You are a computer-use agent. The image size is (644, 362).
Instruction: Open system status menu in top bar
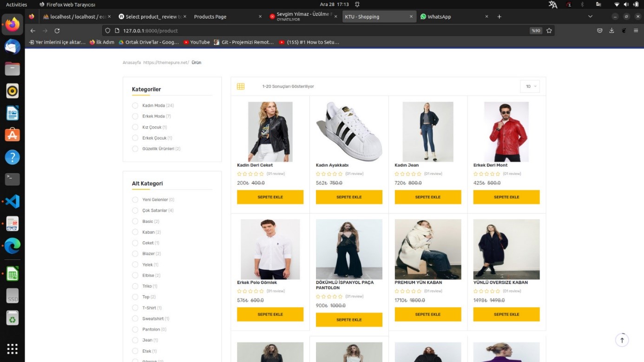coord(626,4)
